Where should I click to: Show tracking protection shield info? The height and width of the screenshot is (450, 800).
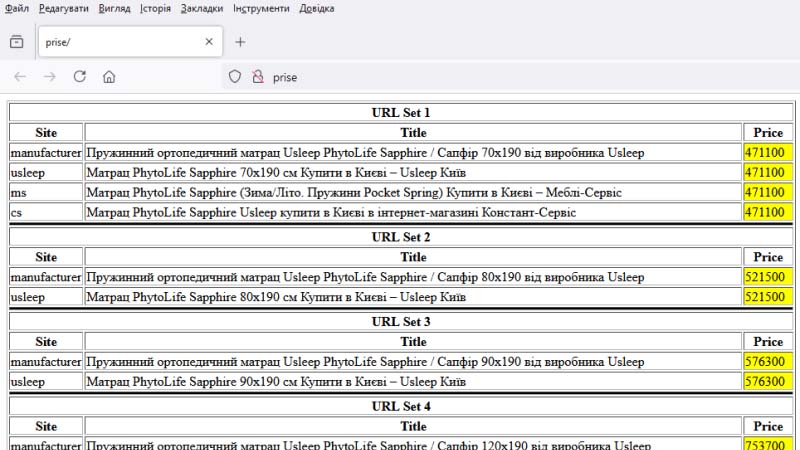tap(235, 77)
